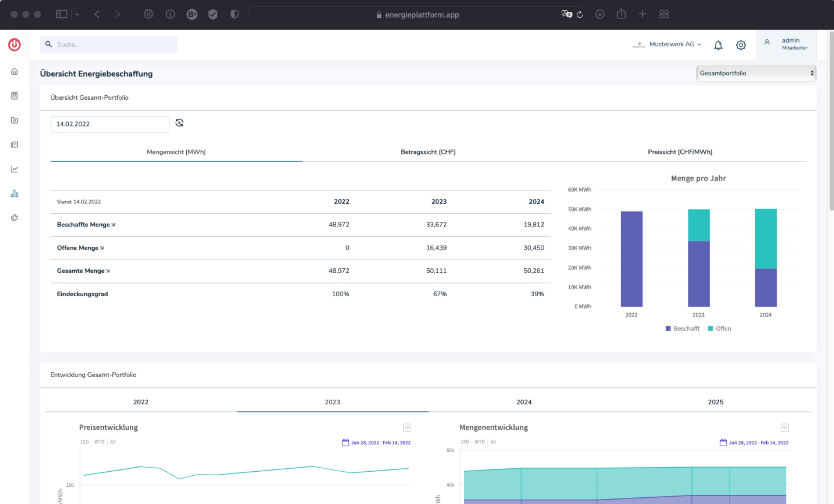Open Preisentwicklung chart menu icon
The image size is (834, 504).
pyautogui.click(x=407, y=428)
